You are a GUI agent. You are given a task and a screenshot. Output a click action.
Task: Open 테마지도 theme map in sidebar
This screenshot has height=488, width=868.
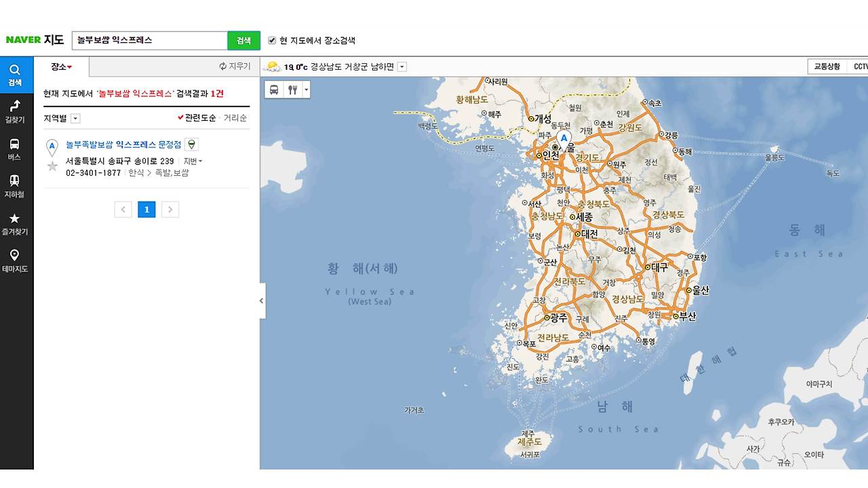pyautogui.click(x=15, y=261)
